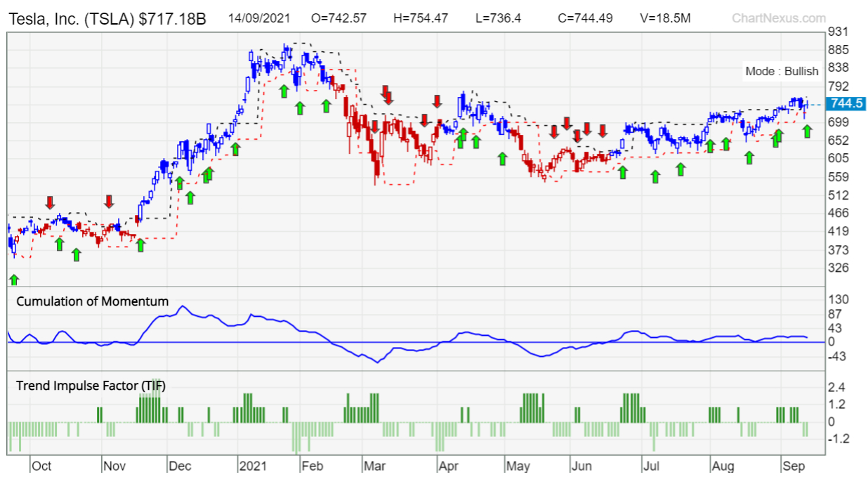Click the 373 price axis value

pos(840,250)
